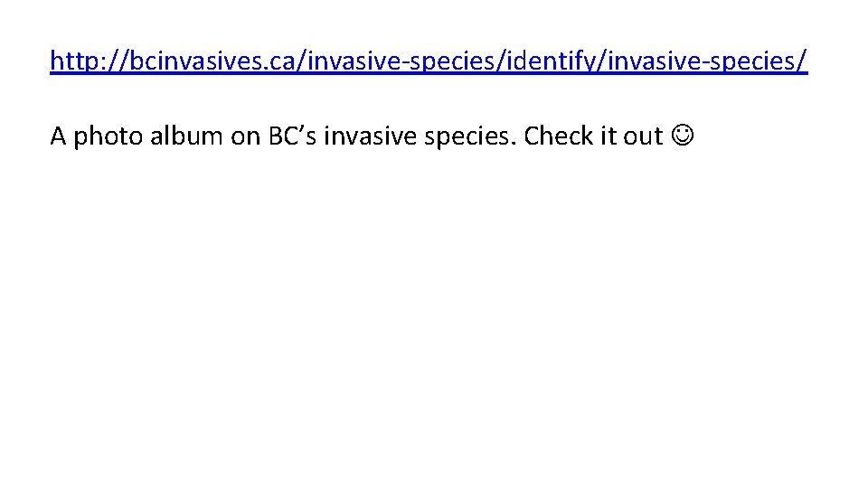Image resolution: width=868 pixels, height=488 pixels.
Task: Click the word "out" before the smiley
Action: coord(644,136)
